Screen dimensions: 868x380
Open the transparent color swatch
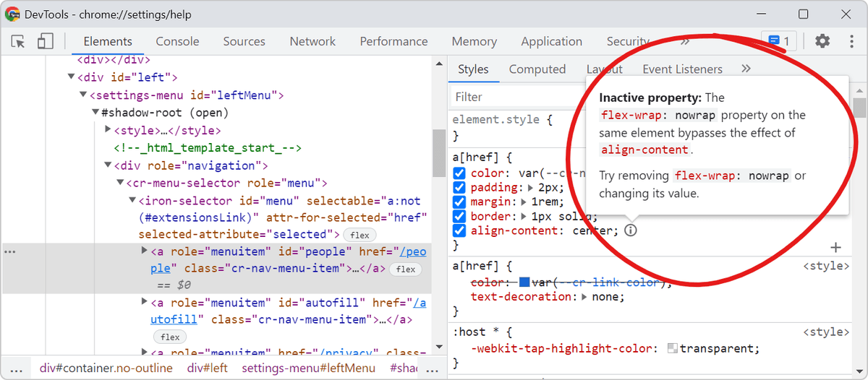[672, 348]
